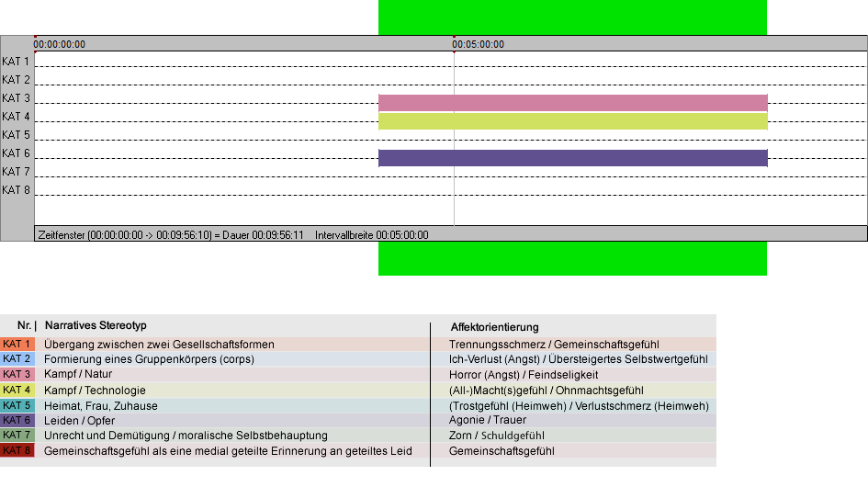Click 'Agonie / Trauer' text
The width and height of the screenshot is (868, 487).
point(488,420)
